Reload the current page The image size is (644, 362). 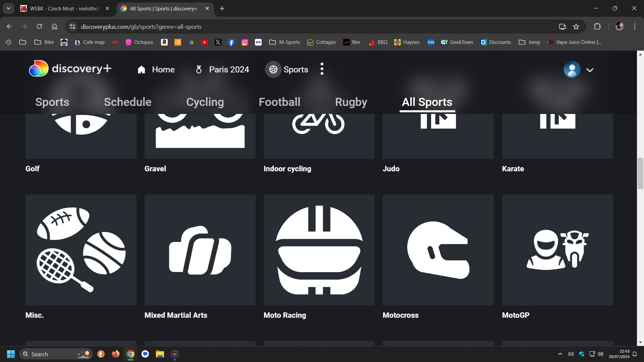[39, 26]
